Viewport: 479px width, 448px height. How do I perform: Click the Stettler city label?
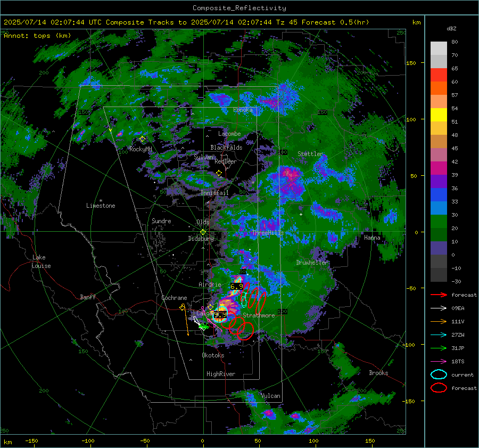310,154
